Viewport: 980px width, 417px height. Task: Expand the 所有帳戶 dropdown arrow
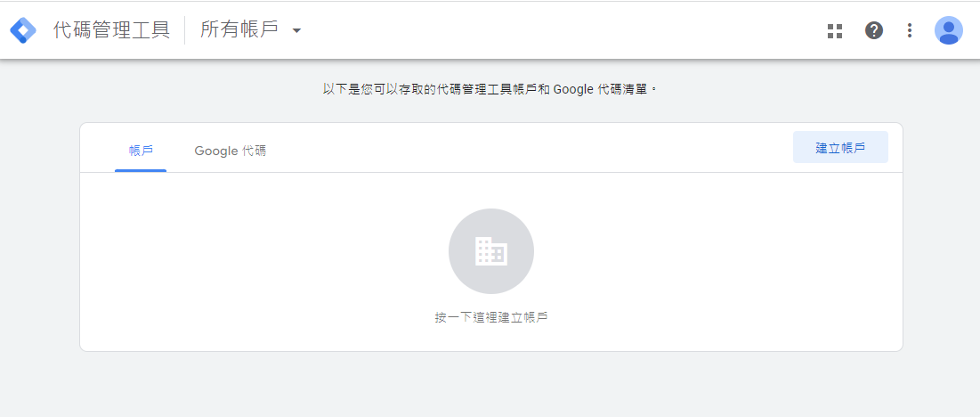(297, 30)
